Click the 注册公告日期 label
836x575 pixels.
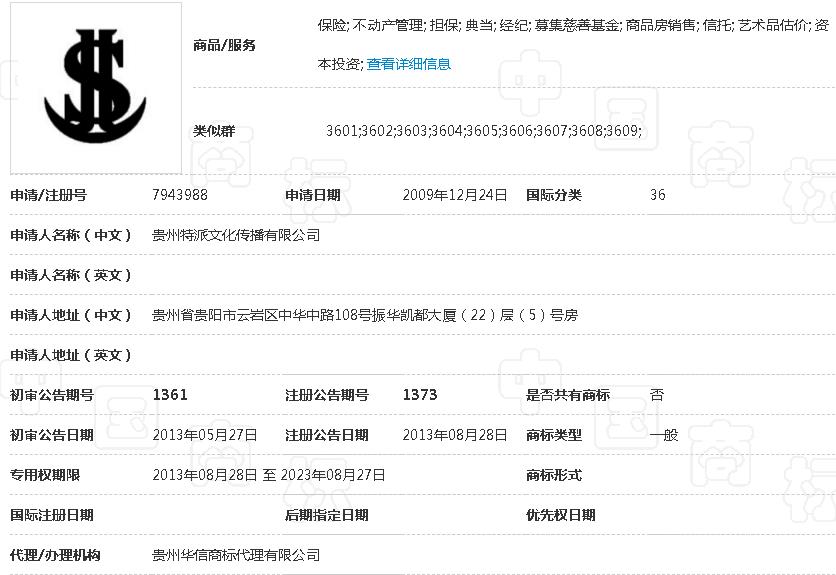(327, 435)
